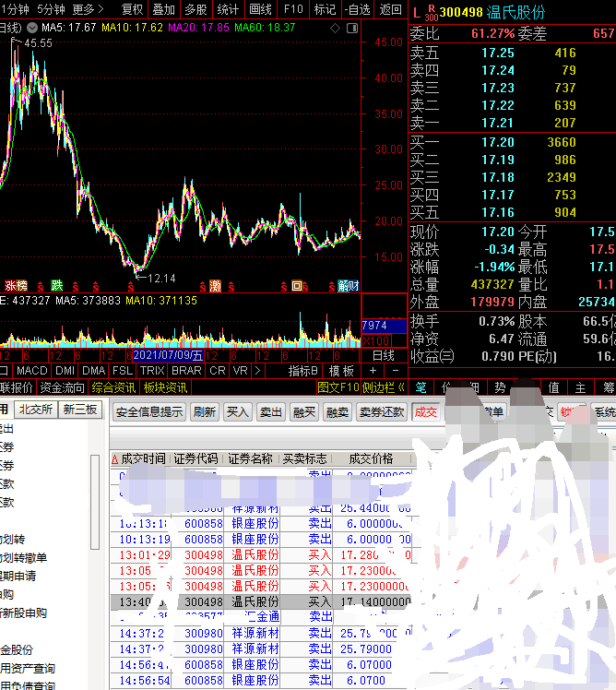Viewport: 616px width, 690px height.
Task: Select the 画线 drawing tool
Action: [x=260, y=9]
